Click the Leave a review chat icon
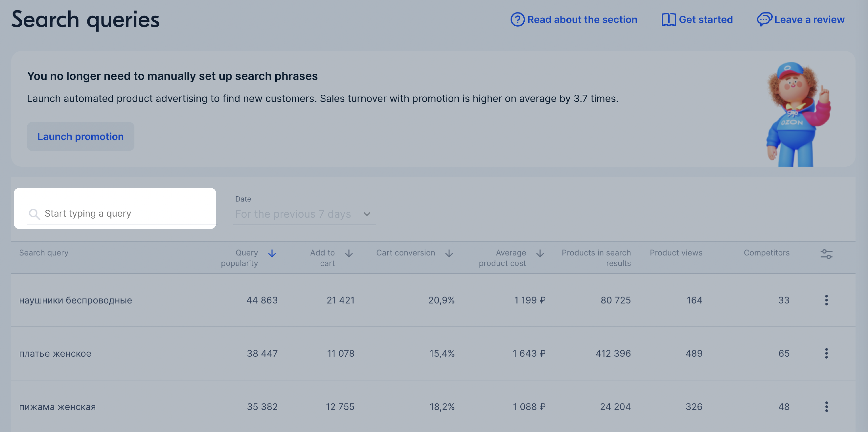The width and height of the screenshot is (868, 432). click(764, 20)
